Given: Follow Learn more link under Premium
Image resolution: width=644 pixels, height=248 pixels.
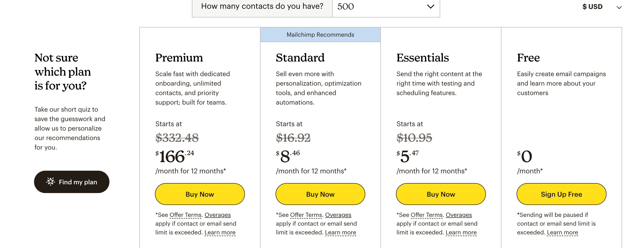Looking at the screenshot, I should pos(220,232).
